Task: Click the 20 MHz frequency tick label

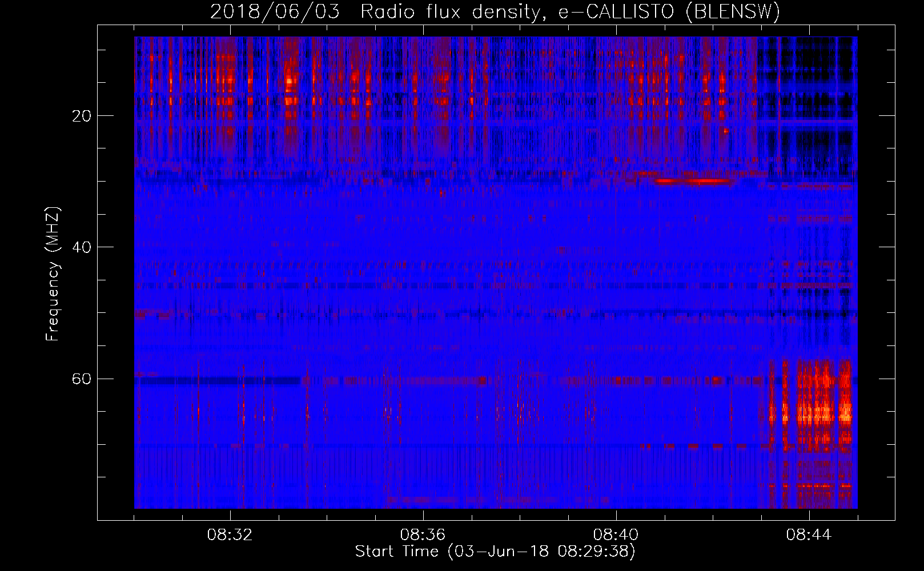Action: click(x=82, y=116)
